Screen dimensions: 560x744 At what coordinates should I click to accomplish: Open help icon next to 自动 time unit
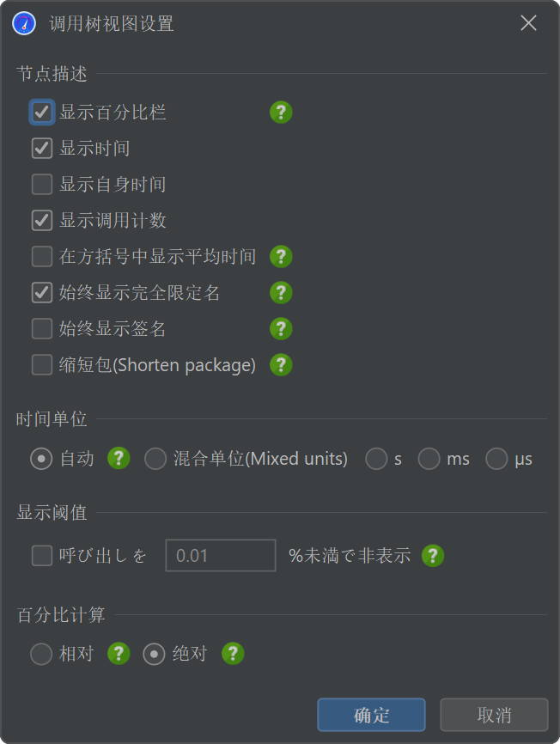(x=119, y=459)
